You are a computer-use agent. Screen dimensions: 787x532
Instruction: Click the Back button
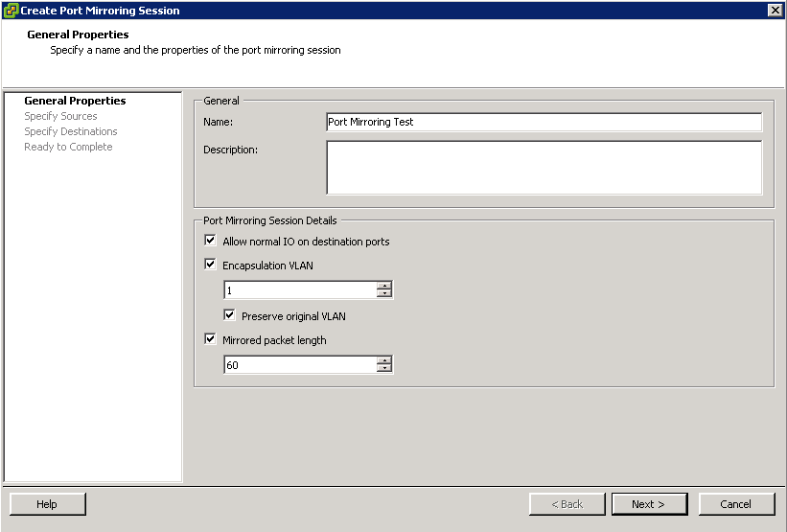567,504
